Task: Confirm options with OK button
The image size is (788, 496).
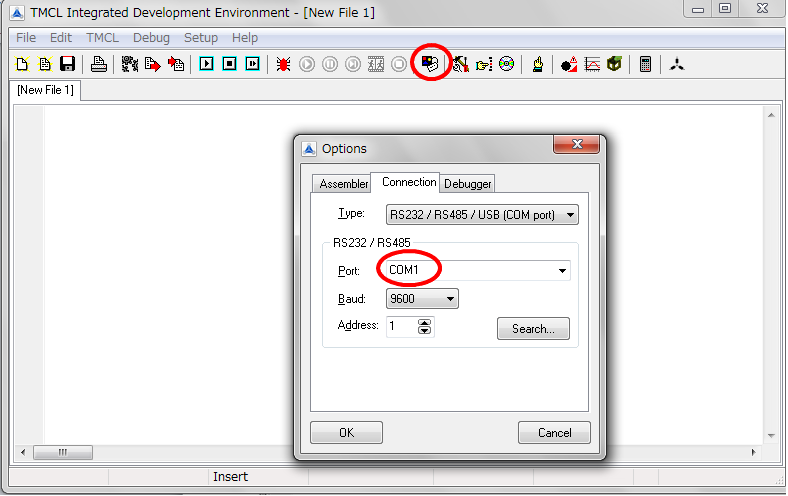Action: 346,433
